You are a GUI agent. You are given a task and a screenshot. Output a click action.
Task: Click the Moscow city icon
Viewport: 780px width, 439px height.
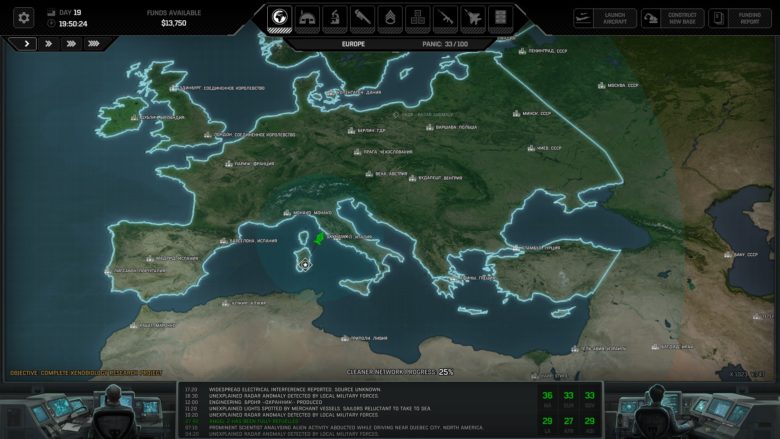601,86
